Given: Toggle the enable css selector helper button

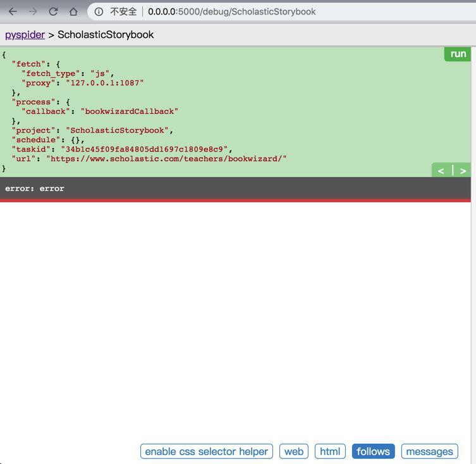Looking at the screenshot, I should (207, 451).
